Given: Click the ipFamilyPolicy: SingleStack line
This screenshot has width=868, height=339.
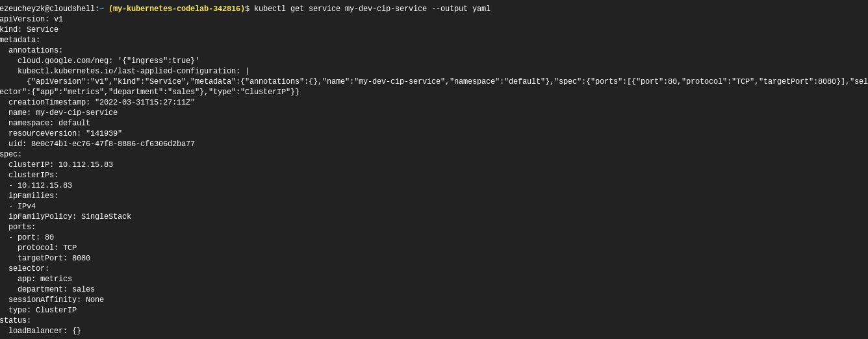Looking at the screenshot, I should [x=70, y=217].
